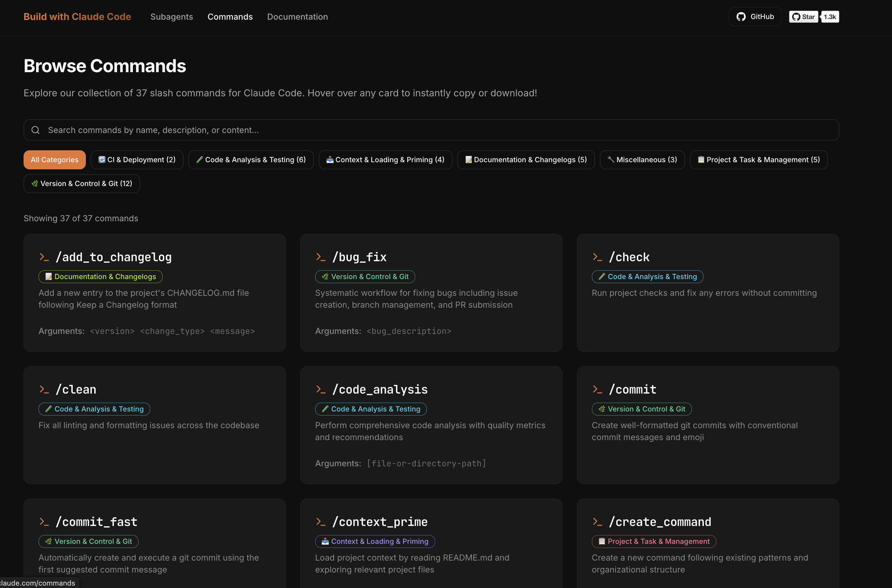892x588 pixels.
Task: Click the terminal prompt icon beside /code_analysis
Action: click(x=320, y=390)
